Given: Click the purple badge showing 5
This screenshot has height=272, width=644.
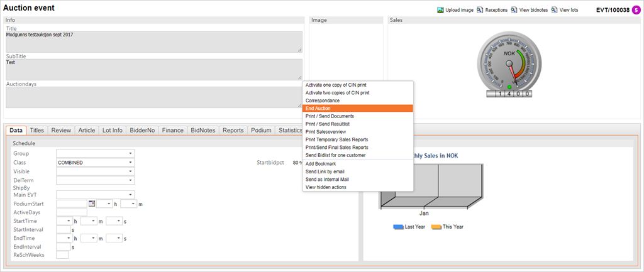Looking at the screenshot, I should coord(636,10).
